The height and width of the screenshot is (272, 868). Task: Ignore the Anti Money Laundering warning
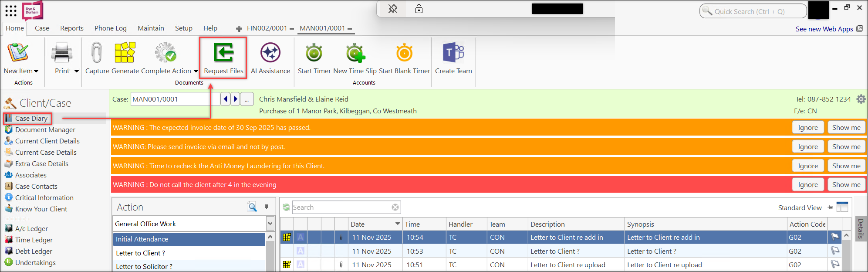[x=807, y=166]
